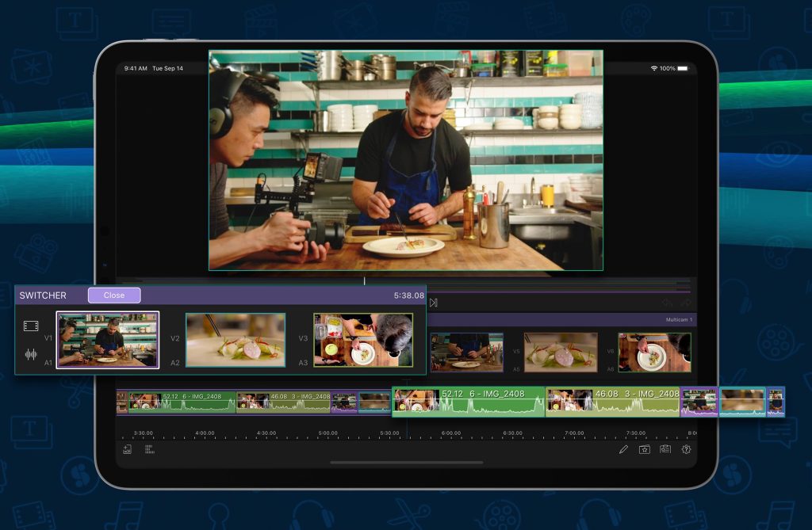
Task: Open the starred effects icon
Action: [645, 449]
